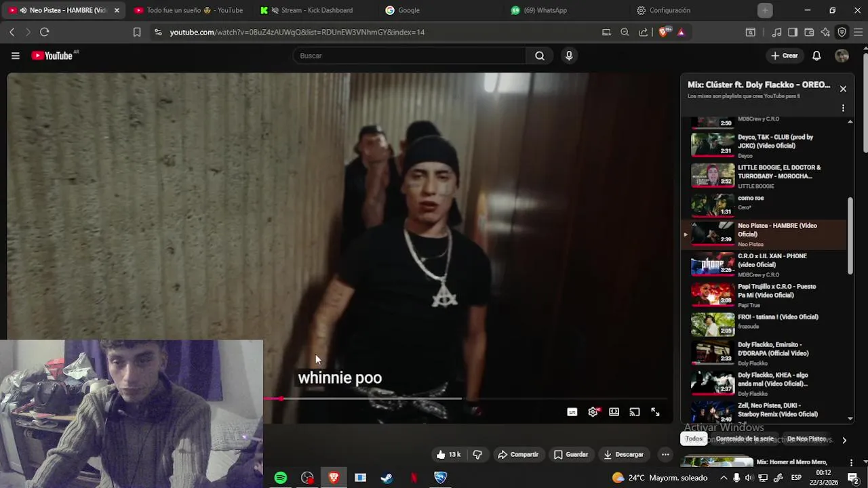Open Brave VPN shield icon
The width and height of the screenshot is (868, 488).
tap(842, 32)
